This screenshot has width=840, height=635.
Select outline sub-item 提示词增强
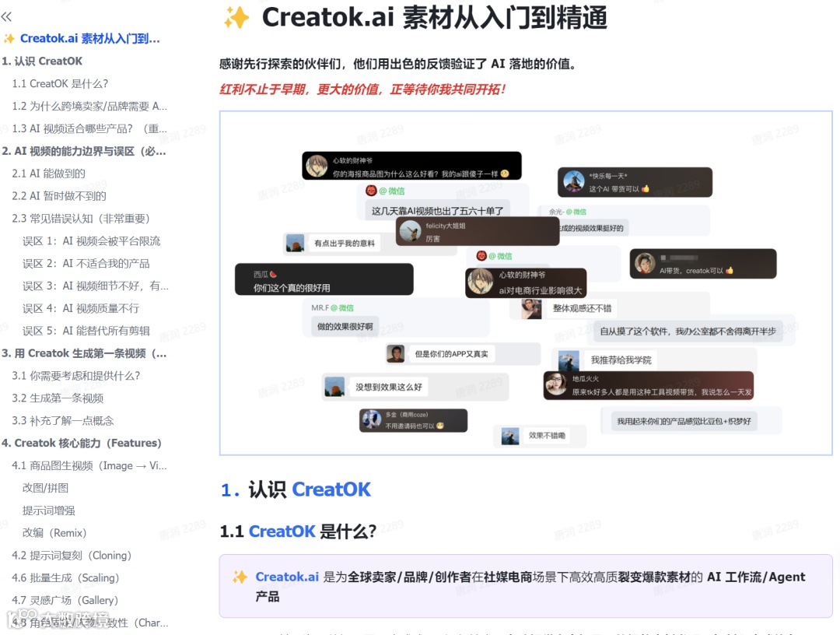[49, 510]
